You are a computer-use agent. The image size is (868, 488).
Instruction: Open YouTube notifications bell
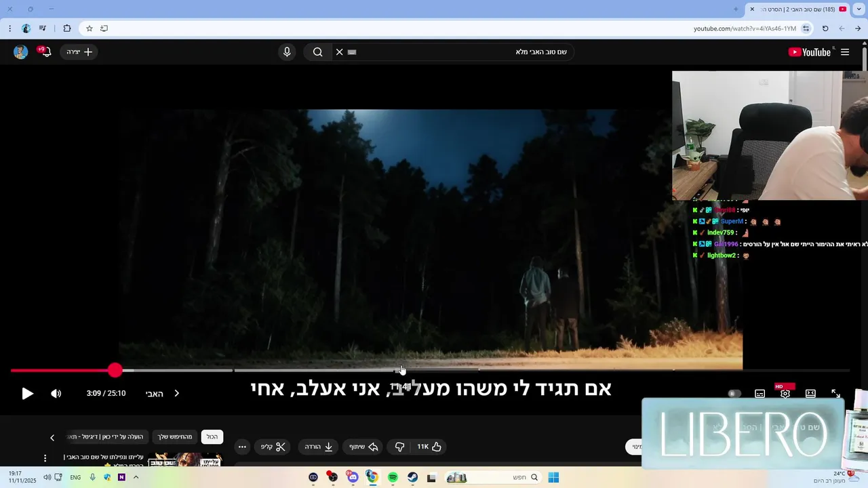pyautogui.click(x=45, y=52)
